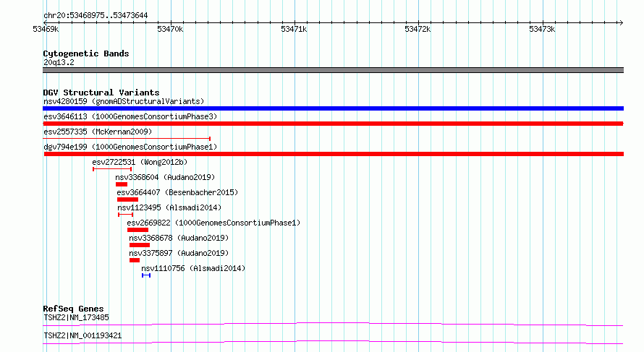This screenshot has height=352, width=644.
Task: Select the esv2722531 Wong2012b variant label
Action: [140, 162]
